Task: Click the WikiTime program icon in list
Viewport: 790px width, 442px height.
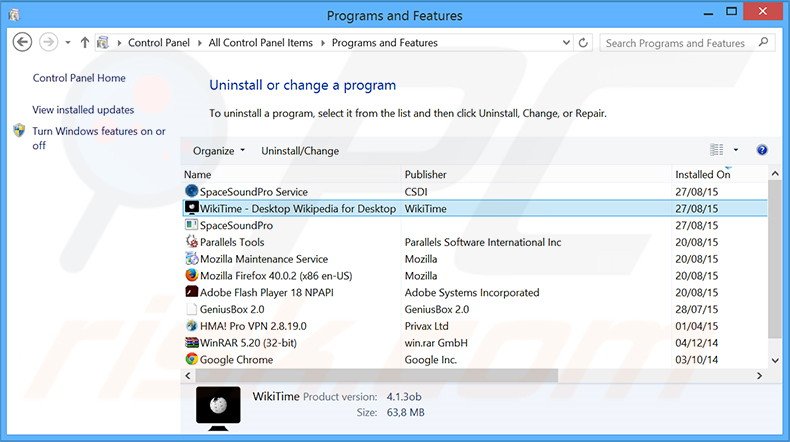Action: (191, 208)
